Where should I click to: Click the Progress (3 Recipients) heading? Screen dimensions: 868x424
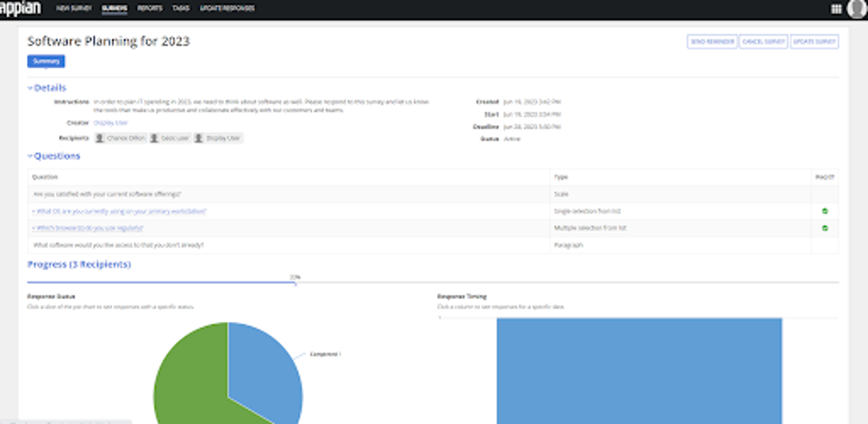[79, 265]
